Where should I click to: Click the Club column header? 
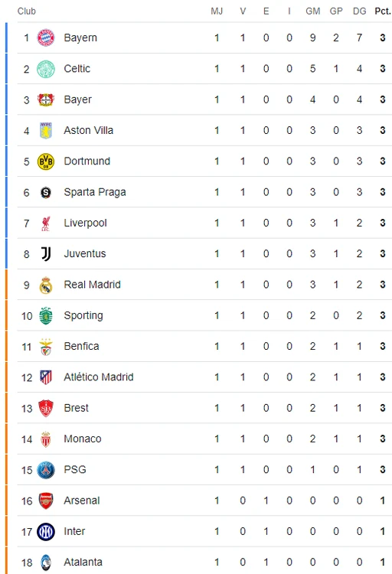[26, 11]
